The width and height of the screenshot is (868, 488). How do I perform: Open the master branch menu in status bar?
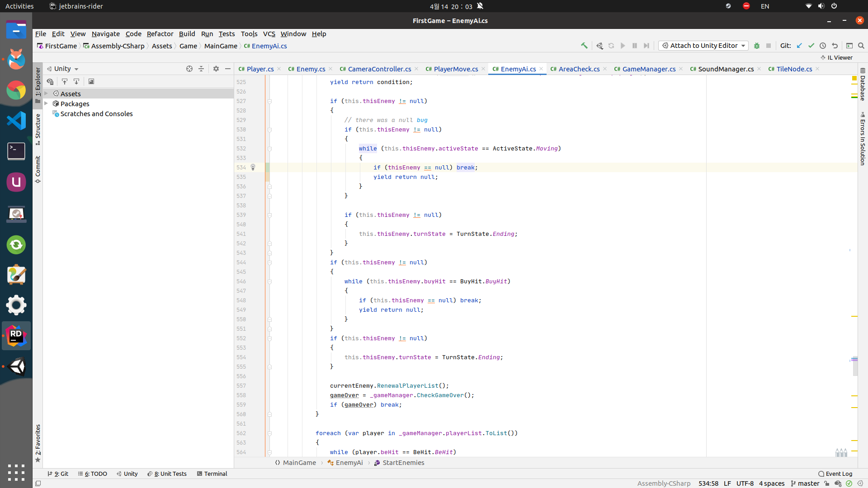pos(805,483)
